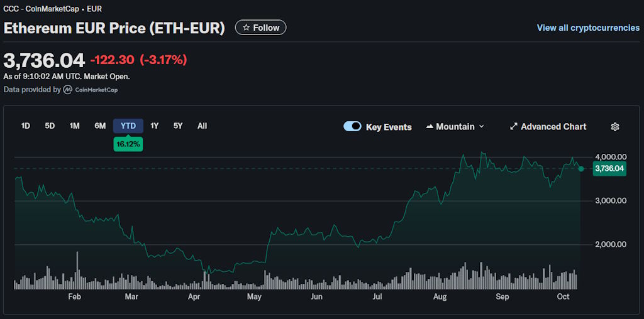
Task: Click the Advanced Chart expand arrows icon
Action: pos(514,127)
